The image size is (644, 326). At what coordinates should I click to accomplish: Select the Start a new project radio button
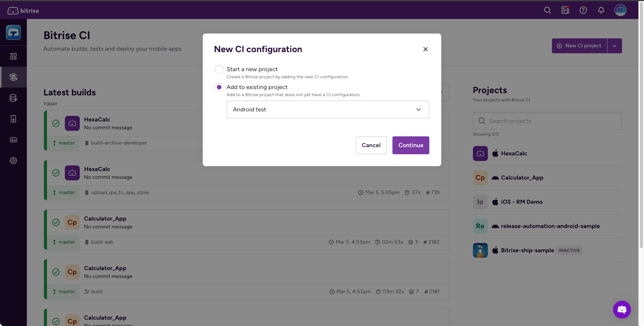tap(219, 69)
